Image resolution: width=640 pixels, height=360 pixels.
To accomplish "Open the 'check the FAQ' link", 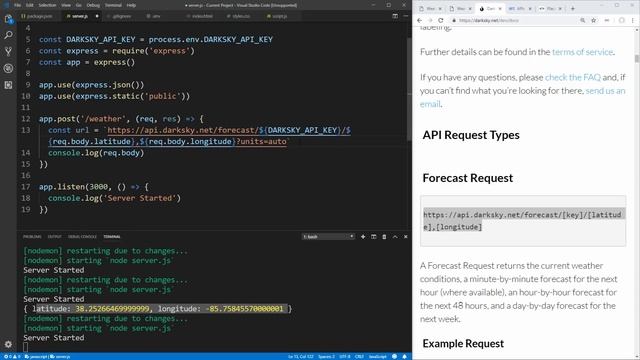I will [573, 77].
